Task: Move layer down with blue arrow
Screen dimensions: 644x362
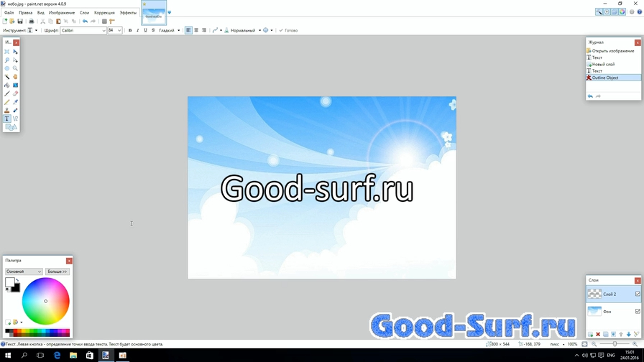Action: 628,335
